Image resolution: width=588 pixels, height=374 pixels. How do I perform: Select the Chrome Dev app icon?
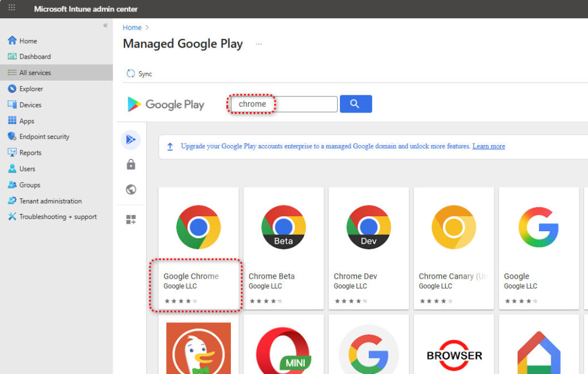368,227
